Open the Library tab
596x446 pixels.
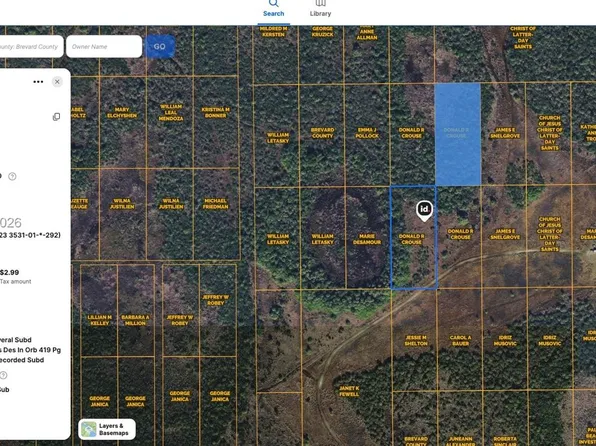click(320, 9)
